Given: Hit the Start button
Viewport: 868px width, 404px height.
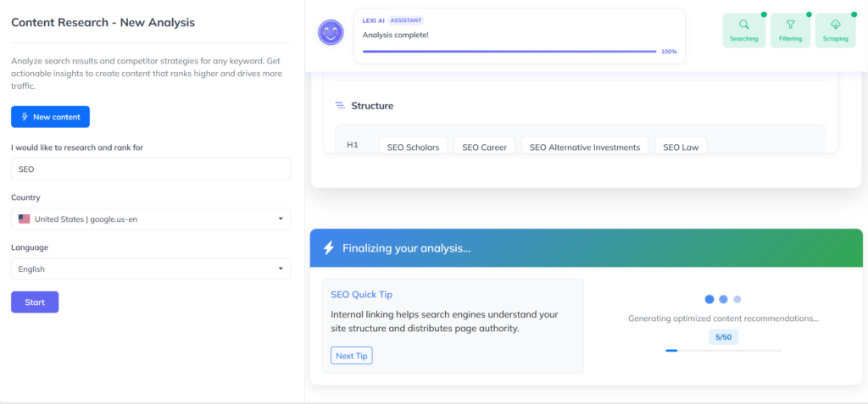Looking at the screenshot, I should 35,302.
